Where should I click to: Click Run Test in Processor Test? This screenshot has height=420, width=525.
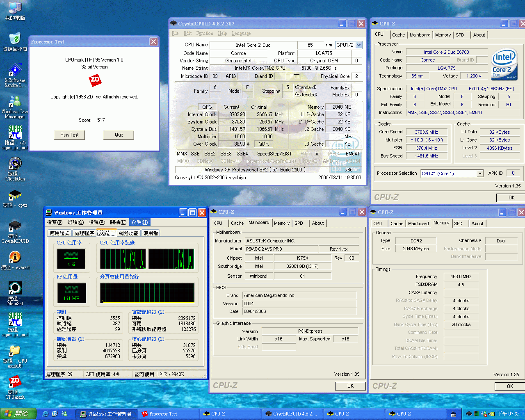tap(69, 135)
